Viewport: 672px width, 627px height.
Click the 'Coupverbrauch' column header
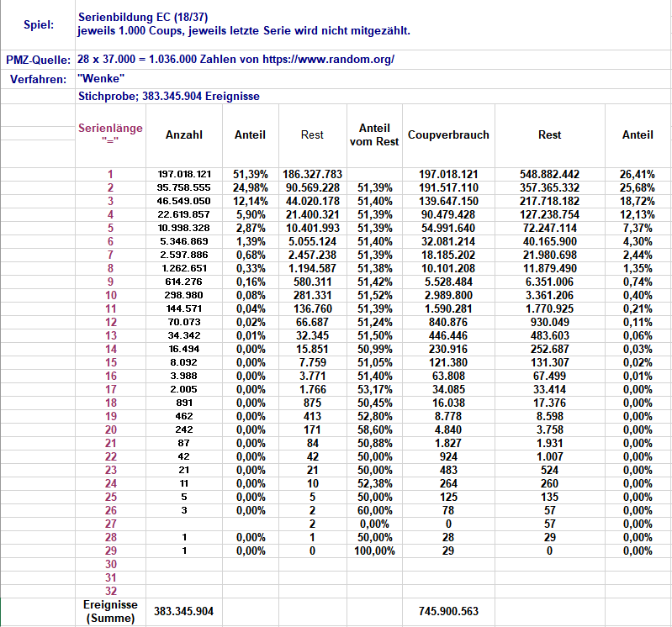tap(448, 135)
